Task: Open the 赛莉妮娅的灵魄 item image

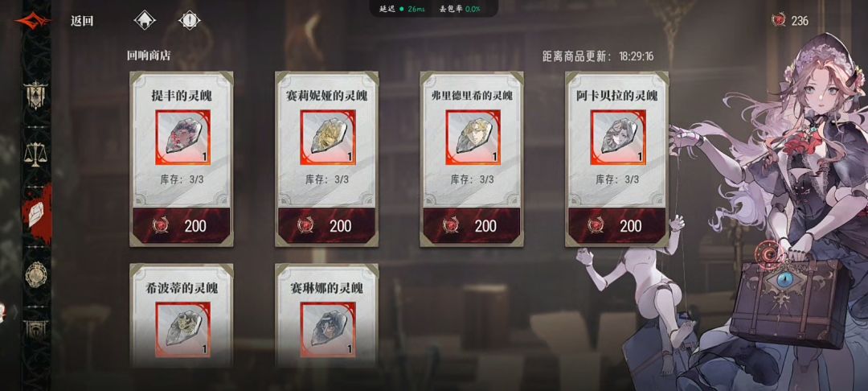Action: tap(326, 138)
